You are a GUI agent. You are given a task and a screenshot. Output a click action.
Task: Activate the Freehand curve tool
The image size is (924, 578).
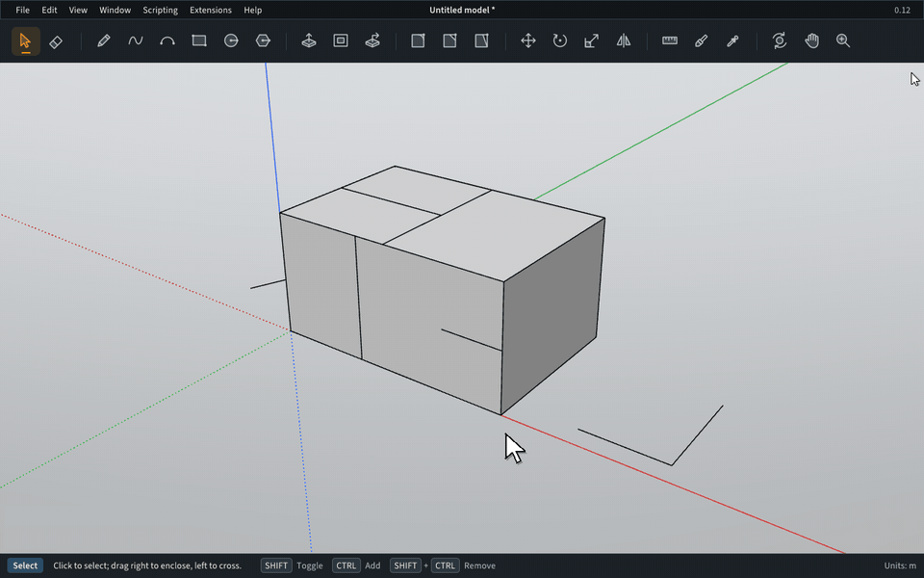pos(136,40)
